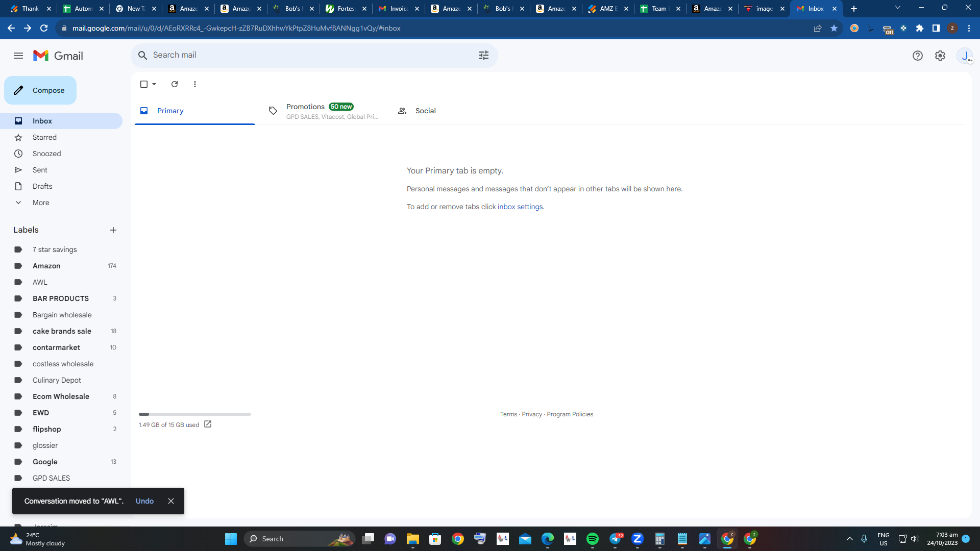Open the Terms link
Image resolution: width=980 pixels, height=551 pixels.
508,414
